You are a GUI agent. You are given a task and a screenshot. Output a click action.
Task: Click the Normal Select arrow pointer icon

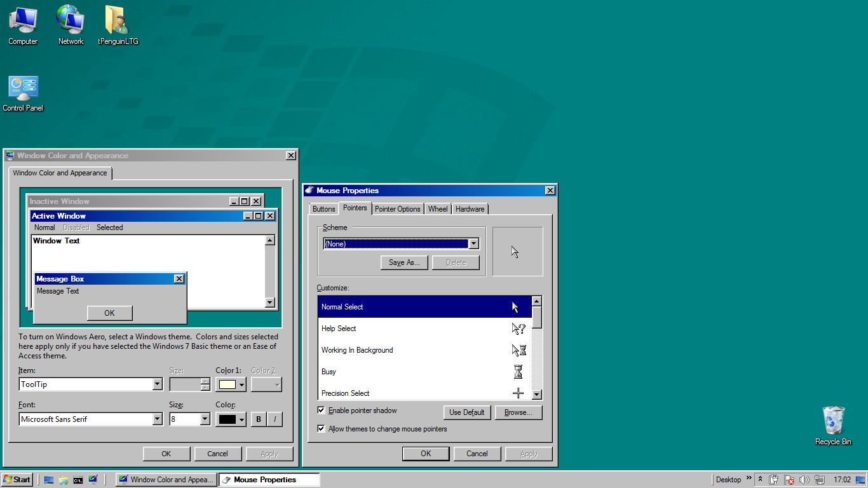[x=515, y=307]
